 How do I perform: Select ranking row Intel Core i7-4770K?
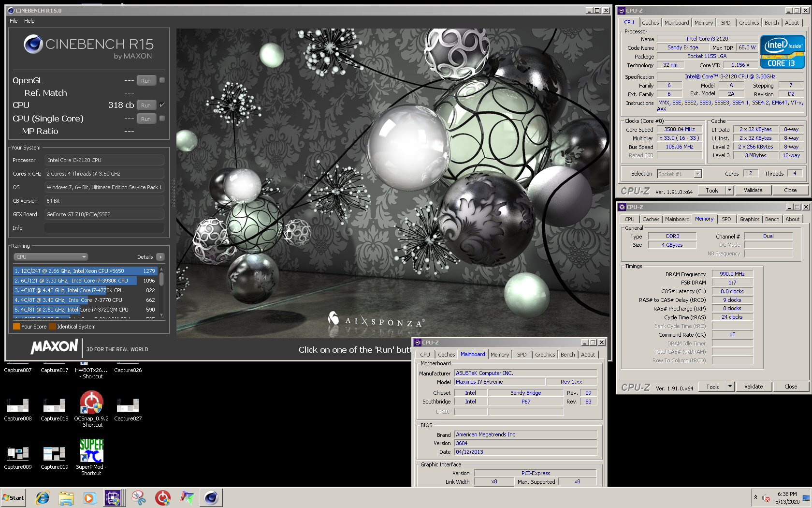pyautogui.click(x=85, y=290)
